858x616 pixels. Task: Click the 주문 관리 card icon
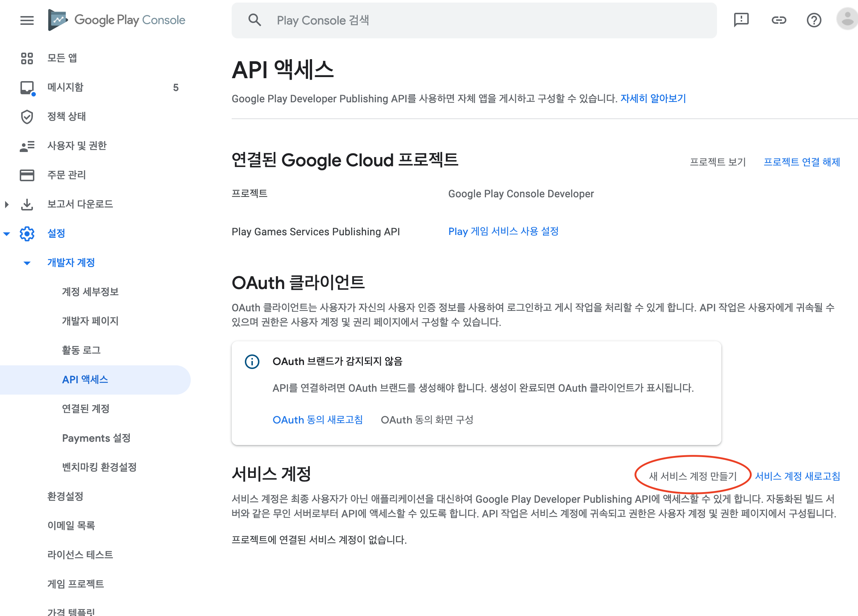click(x=27, y=175)
